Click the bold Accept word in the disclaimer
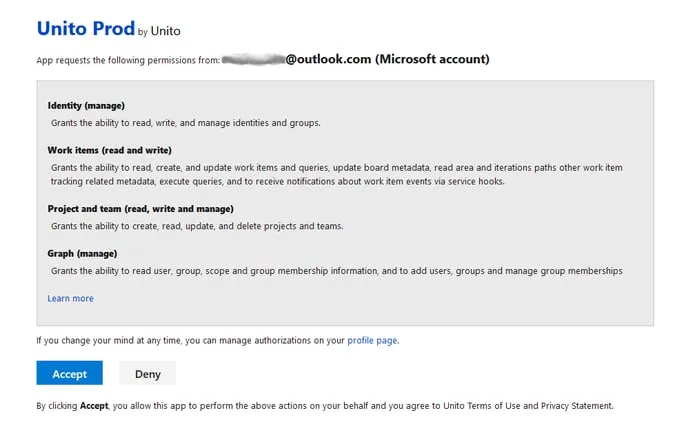 94,406
